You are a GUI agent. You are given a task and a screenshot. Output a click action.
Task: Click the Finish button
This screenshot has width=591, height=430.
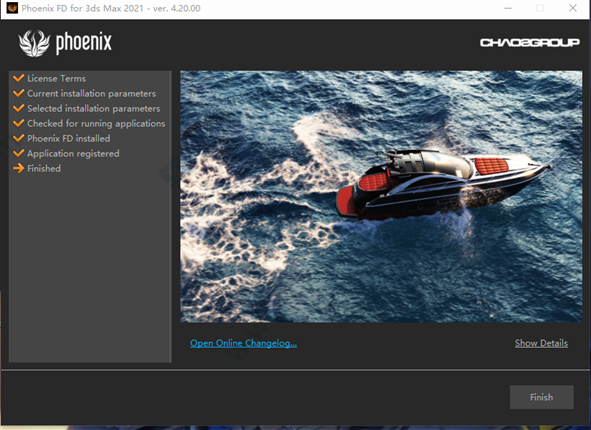click(x=542, y=397)
